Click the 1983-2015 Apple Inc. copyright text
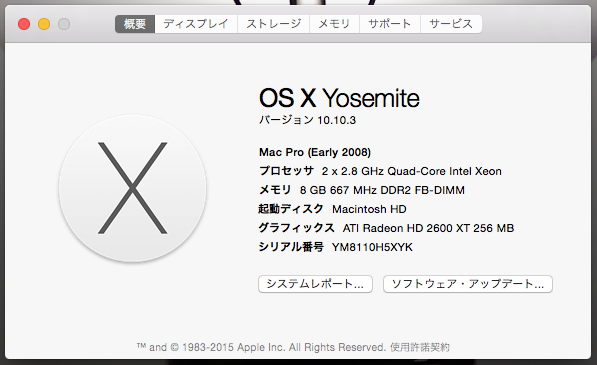This screenshot has height=365, width=597. coord(262,347)
